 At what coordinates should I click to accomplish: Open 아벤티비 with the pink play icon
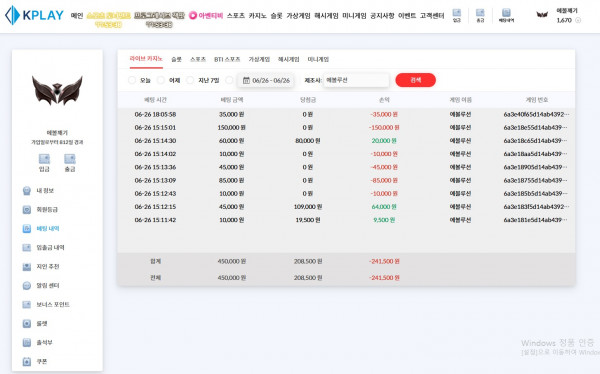(206, 15)
